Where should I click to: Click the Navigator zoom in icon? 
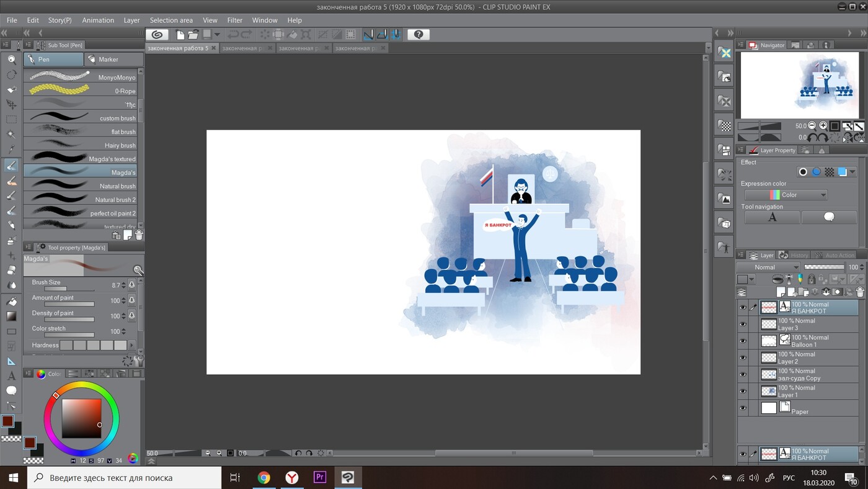point(823,125)
